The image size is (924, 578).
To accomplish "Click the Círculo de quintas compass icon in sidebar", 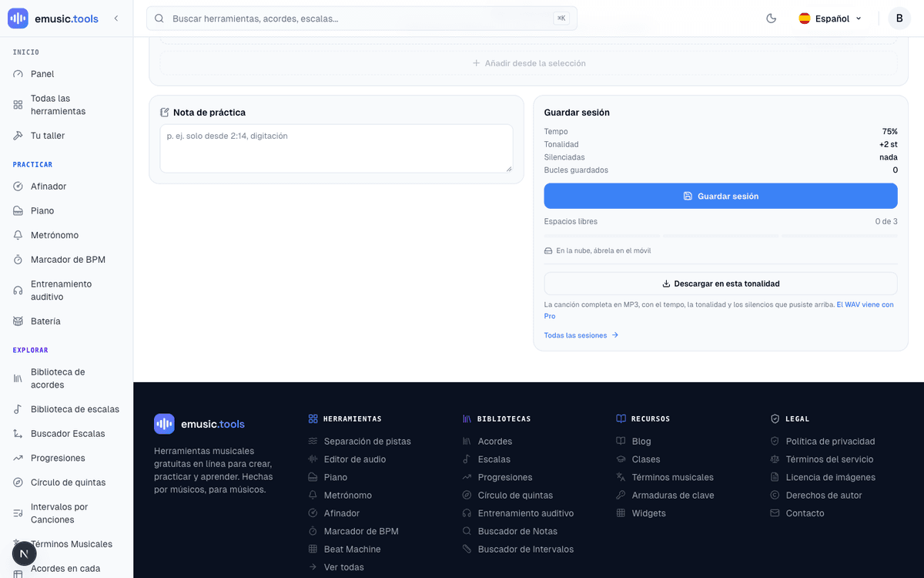I will (x=18, y=482).
